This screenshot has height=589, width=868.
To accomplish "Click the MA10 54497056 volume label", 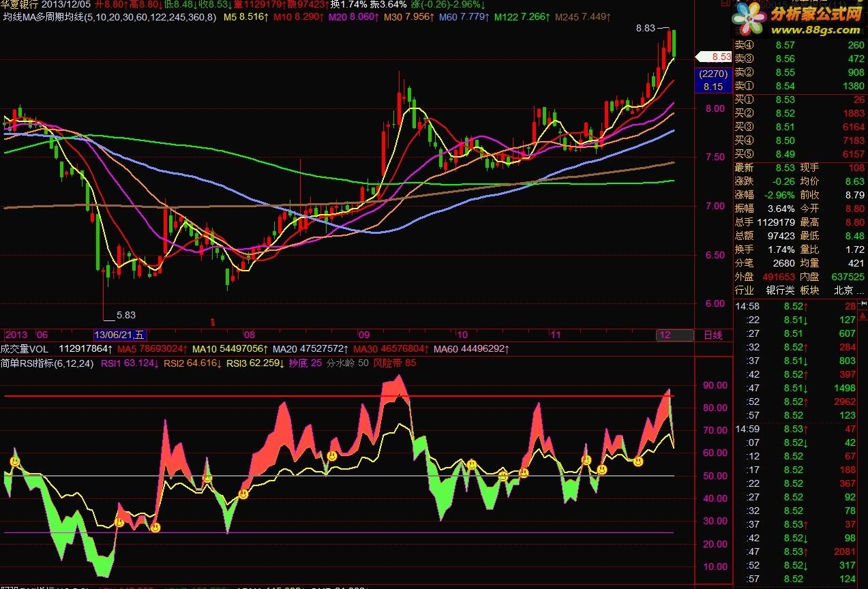I will [231, 348].
